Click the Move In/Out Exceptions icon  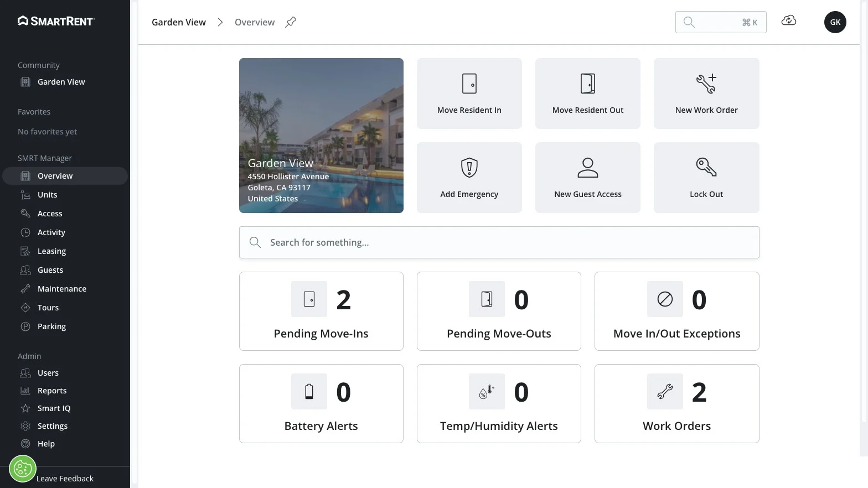[665, 299]
